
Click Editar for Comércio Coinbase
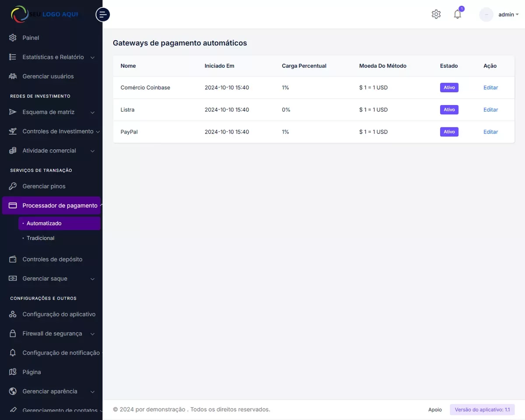490,88
